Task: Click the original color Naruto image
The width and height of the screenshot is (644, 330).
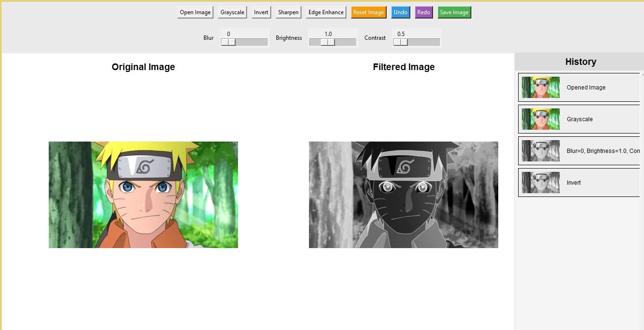Action: pos(143,195)
